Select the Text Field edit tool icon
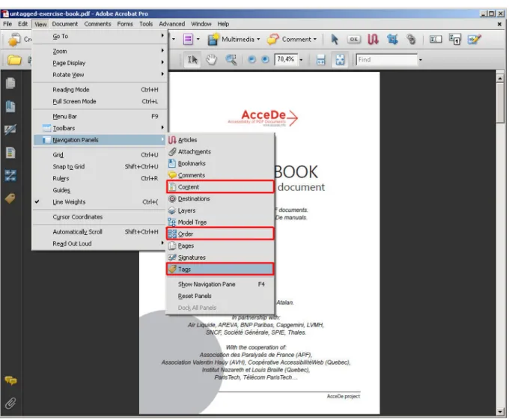The image size is (509, 420). (x=475, y=40)
